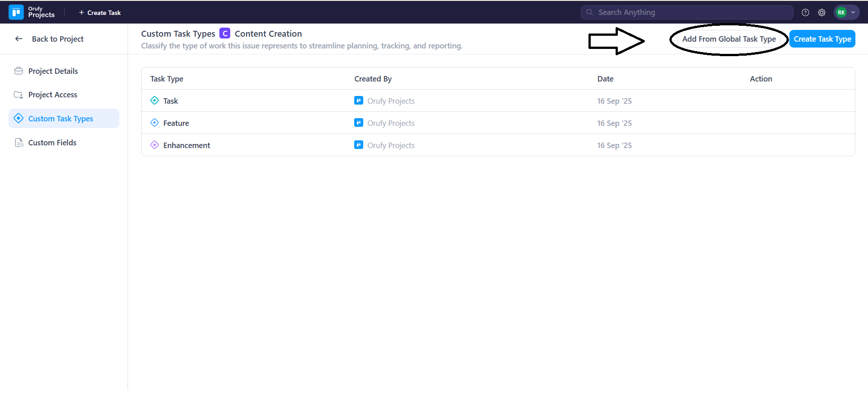This screenshot has height=393, width=868.
Task: Click the purple Content Creation project badge
Action: point(225,34)
